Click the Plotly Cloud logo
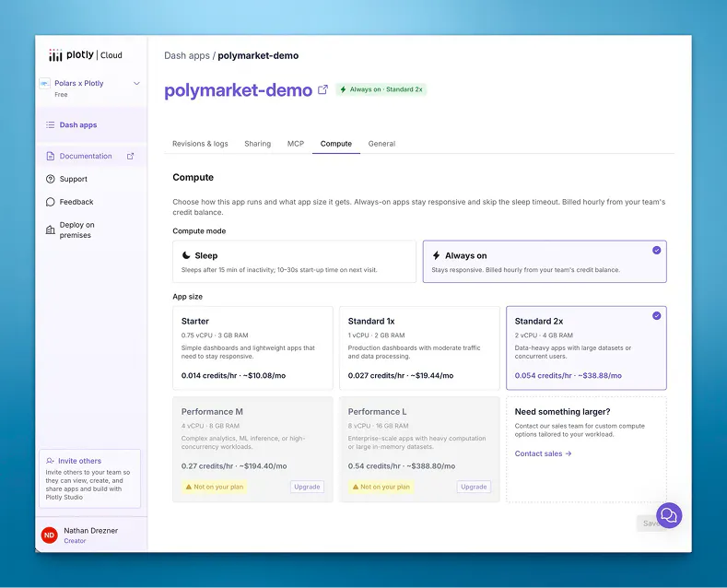727x588 pixels. tap(86, 54)
